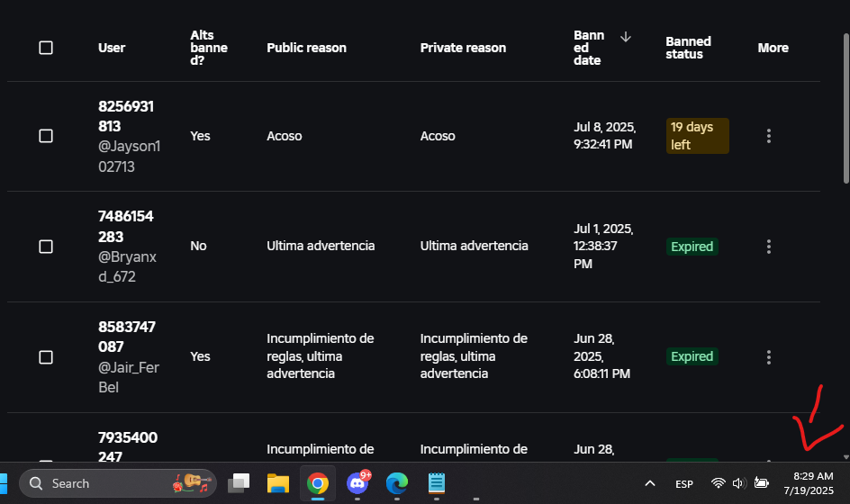Select the checkbox for user 8256931813
Screen dimensions: 850x504
(46, 136)
